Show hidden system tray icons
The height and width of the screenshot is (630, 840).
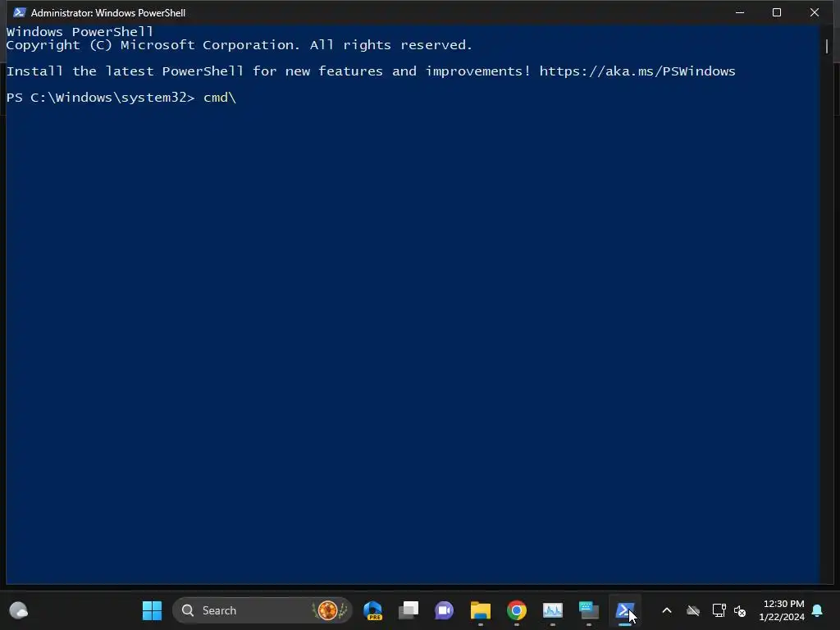pyautogui.click(x=667, y=610)
